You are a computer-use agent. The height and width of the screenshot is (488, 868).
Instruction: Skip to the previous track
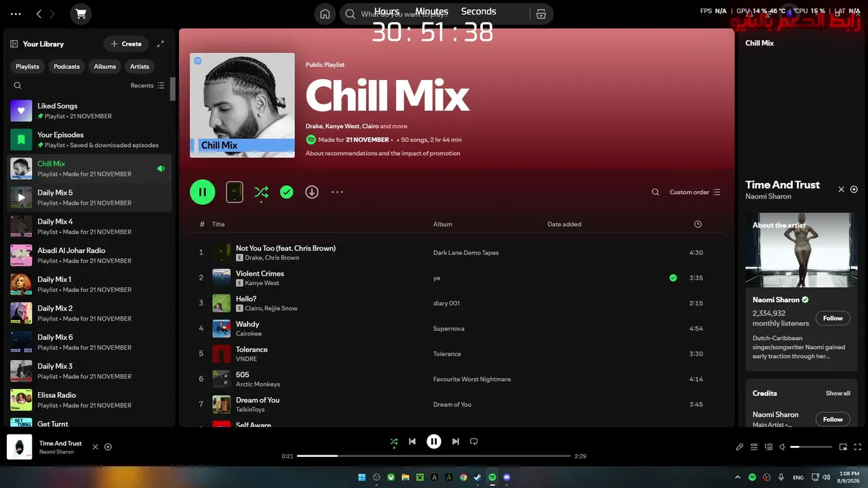[x=412, y=441]
